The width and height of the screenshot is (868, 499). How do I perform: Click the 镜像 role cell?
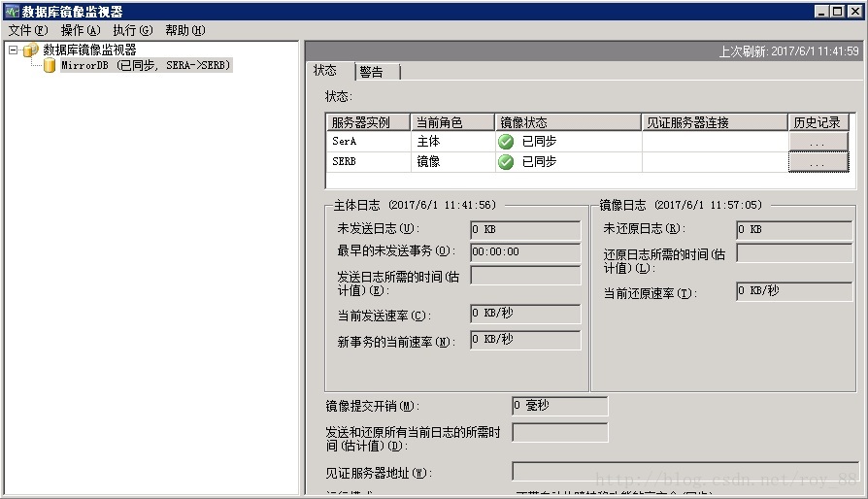point(452,162)
